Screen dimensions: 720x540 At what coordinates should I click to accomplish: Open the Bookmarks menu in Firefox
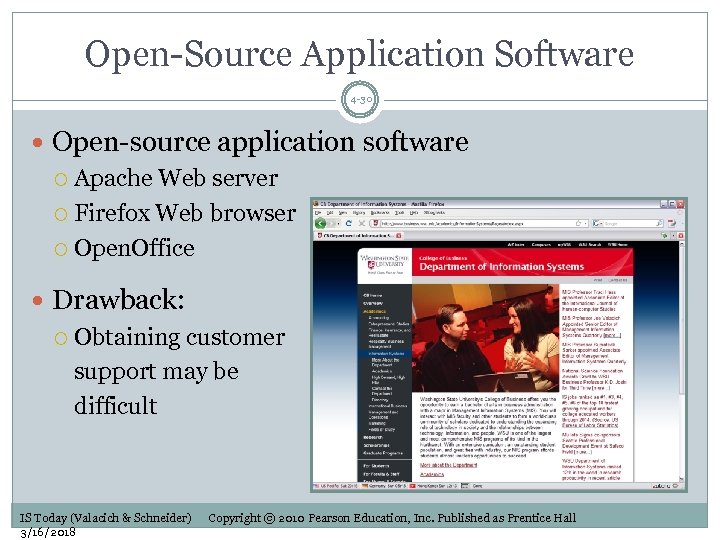pyautogui.click(x=380, y=213)
